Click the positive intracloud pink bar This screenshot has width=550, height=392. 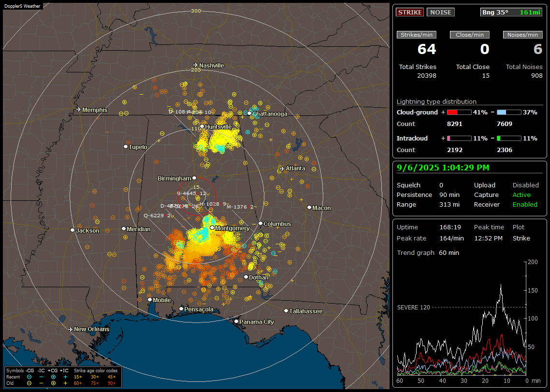coord(459,139)
